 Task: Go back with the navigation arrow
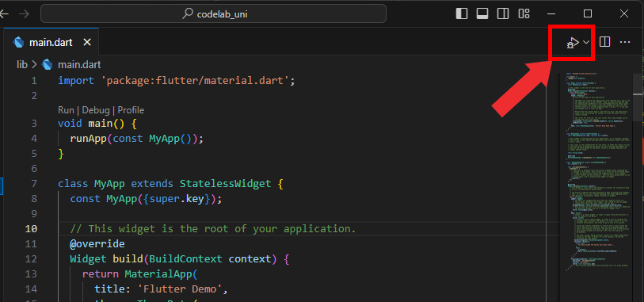click(4, 14)
